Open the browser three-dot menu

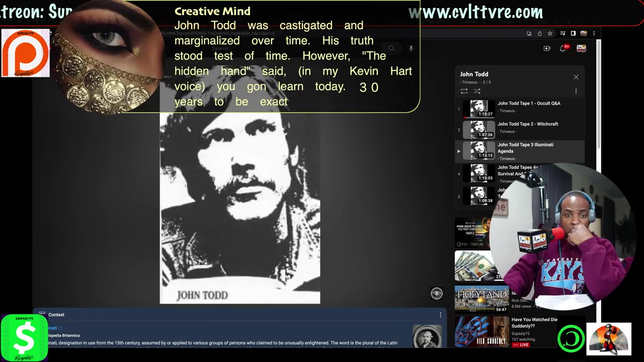[594, 33]
